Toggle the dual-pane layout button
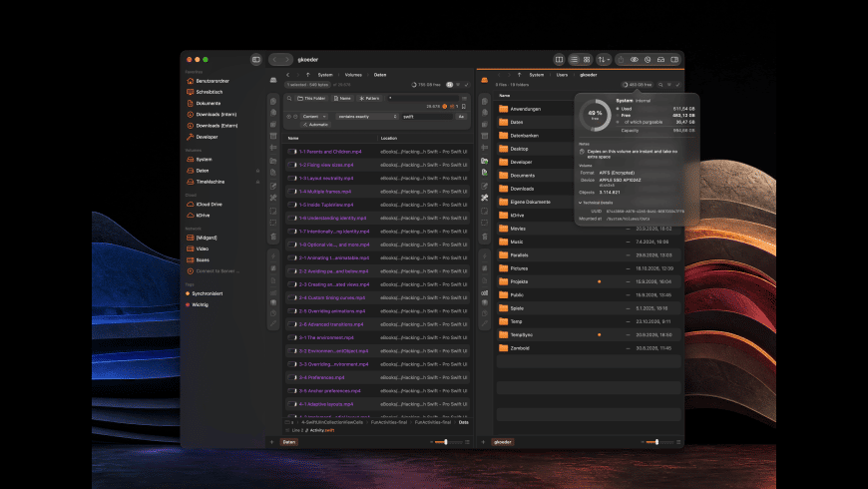868x489 pixels. [559, 59]
